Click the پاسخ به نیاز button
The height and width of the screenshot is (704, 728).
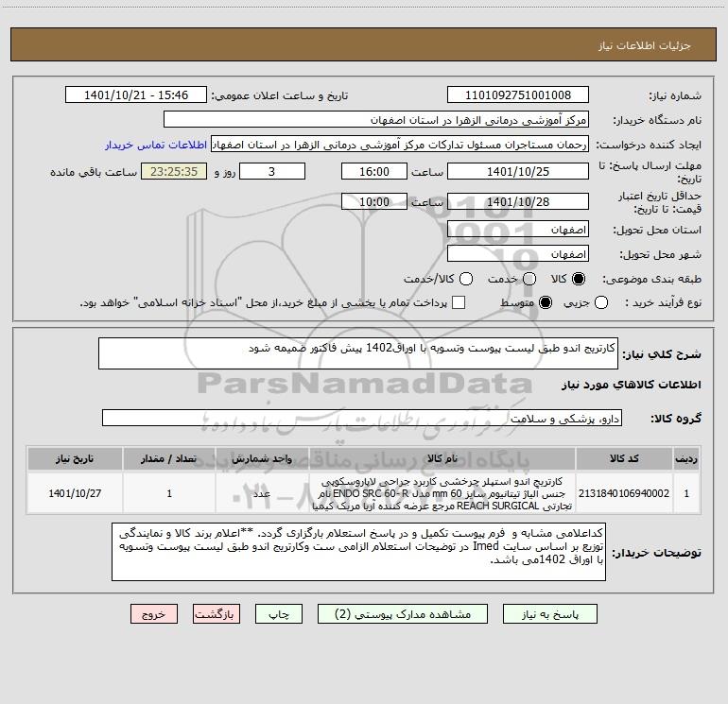(549, 614)
